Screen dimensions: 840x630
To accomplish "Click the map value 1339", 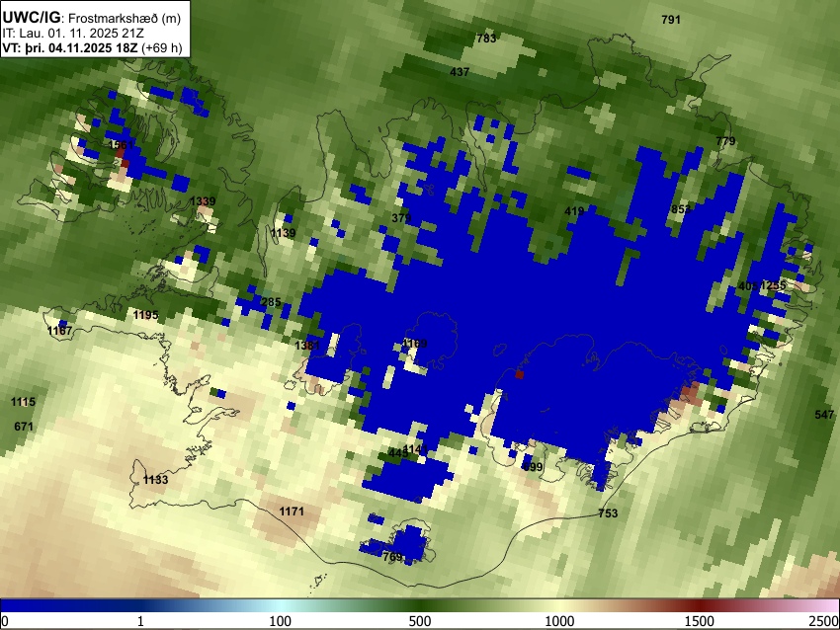I will 203,201.
